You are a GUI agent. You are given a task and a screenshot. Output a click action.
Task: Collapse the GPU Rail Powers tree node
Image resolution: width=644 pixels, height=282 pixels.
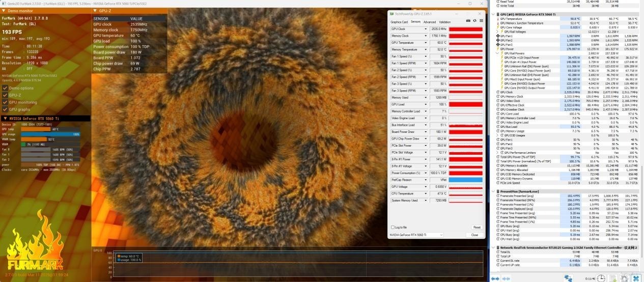[497, 53]
